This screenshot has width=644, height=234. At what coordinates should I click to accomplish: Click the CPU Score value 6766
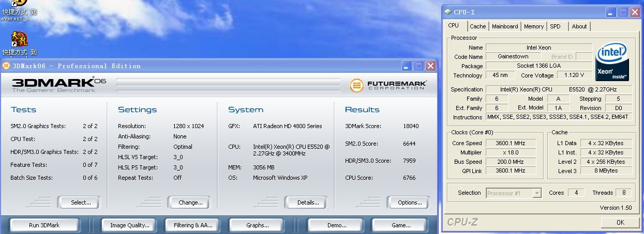(409, 178)
